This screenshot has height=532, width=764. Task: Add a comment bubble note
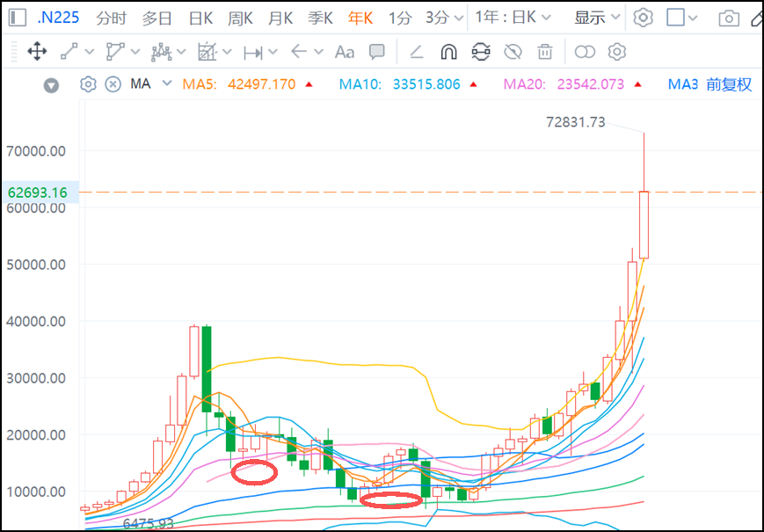tap(376, 52)
